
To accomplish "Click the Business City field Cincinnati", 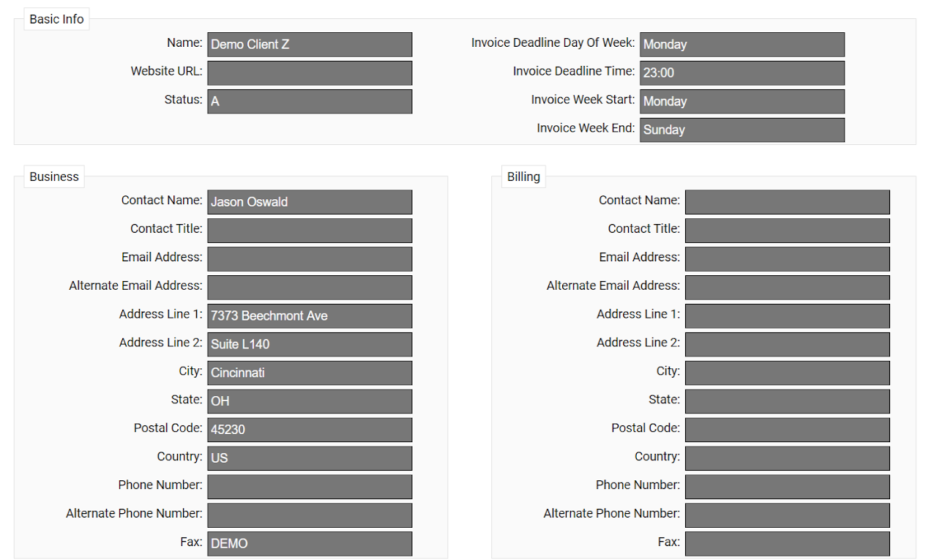I will 310,373.
